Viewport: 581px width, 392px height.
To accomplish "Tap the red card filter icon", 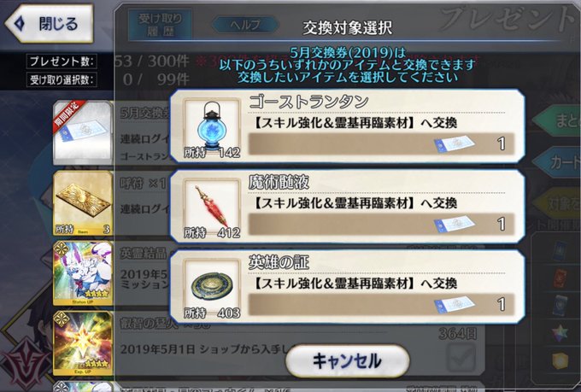I will click(x=560, y=279).
